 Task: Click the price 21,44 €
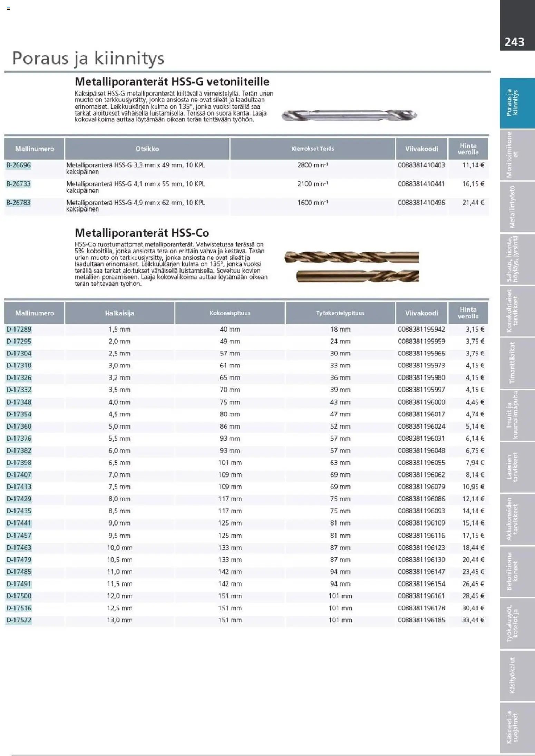(473, 202)
